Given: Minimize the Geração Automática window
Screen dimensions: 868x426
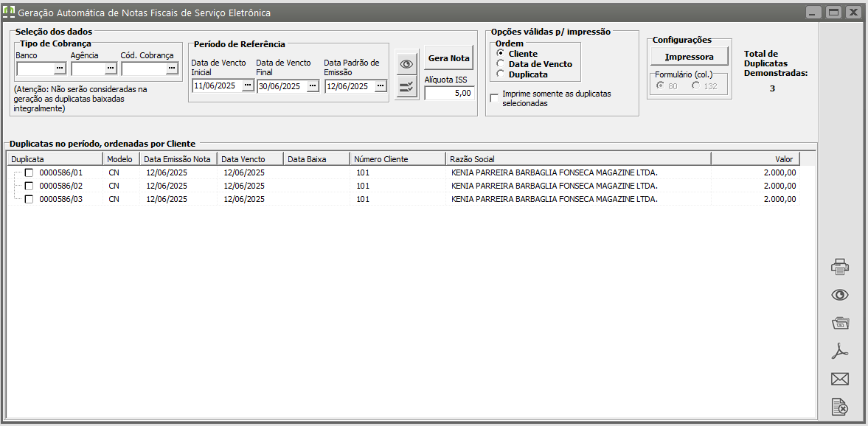Looking at the screenshot, I should tap(812, 12).
